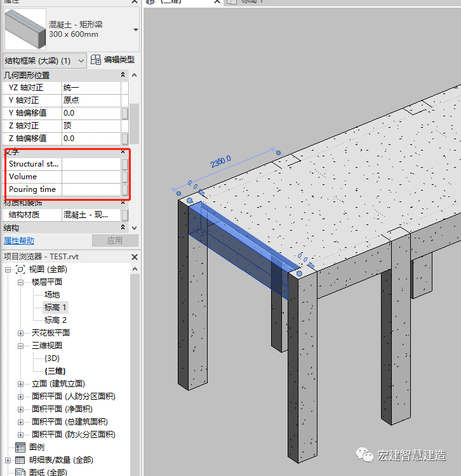Click the dimension witness grip near 2350.0
Screen dimensions: 461x476
point(278,153)
